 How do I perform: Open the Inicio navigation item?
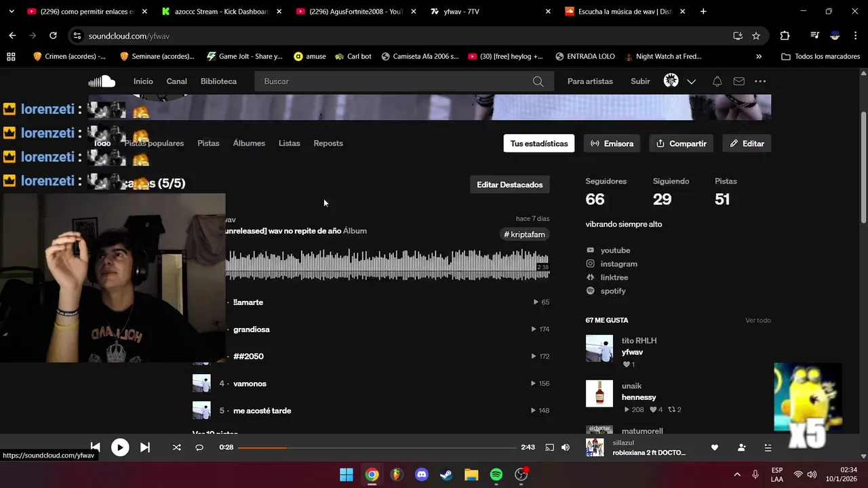(143, 81)
